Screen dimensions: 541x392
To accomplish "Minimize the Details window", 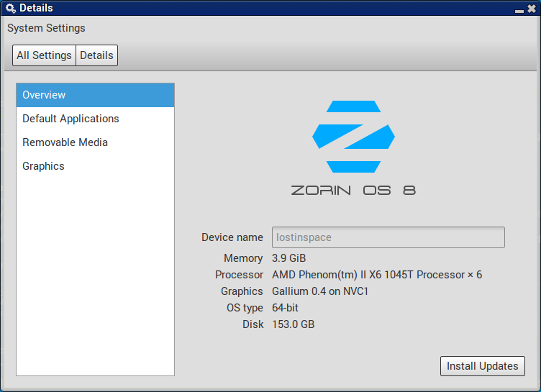I will click(519, 9).
